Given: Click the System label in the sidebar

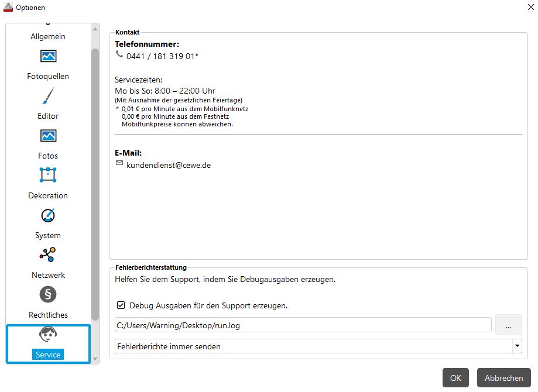Looking at the screenshot, I should click(x=48, y=235).
